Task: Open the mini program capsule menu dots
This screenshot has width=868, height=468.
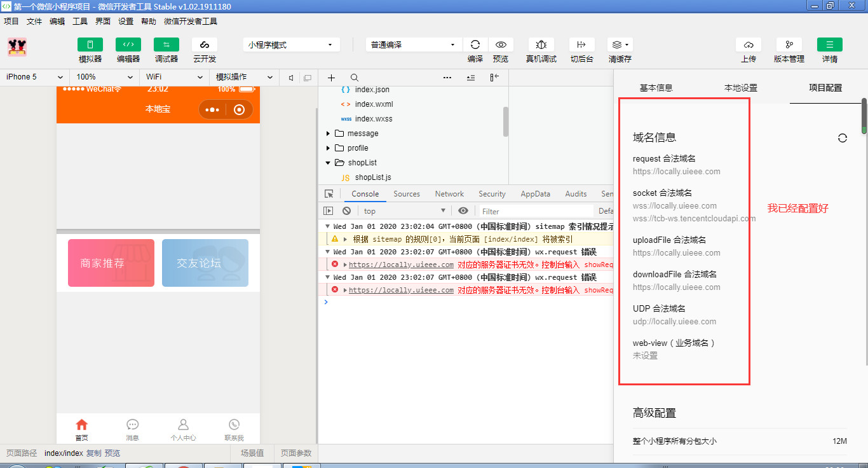Action: click(212, 109)
